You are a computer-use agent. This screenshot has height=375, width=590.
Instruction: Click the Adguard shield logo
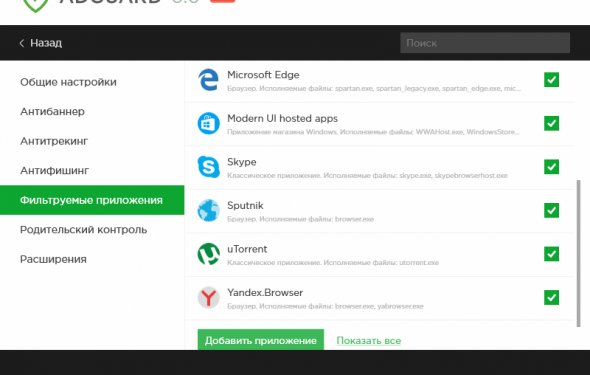click(x=35, y=5)
